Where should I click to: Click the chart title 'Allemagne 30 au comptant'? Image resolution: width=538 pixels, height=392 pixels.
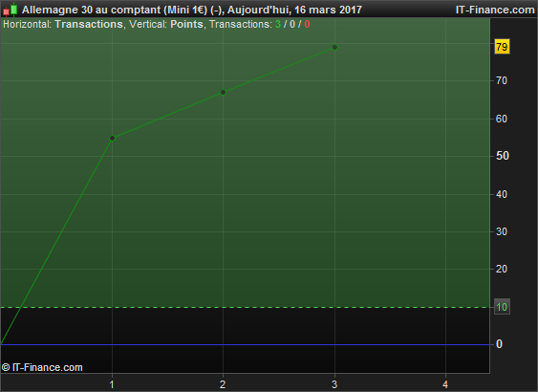pyautogui.click(x=92, y=10)
